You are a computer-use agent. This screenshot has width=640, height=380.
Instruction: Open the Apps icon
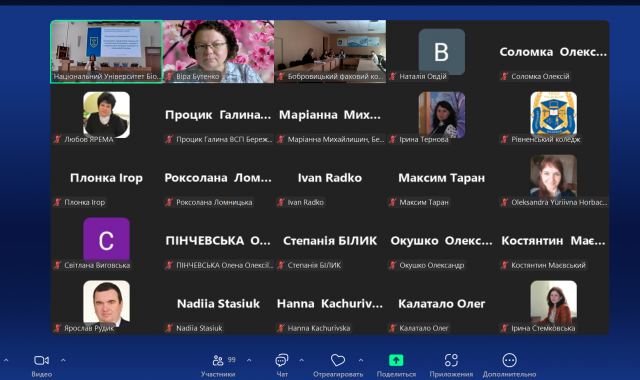(451, 360)
